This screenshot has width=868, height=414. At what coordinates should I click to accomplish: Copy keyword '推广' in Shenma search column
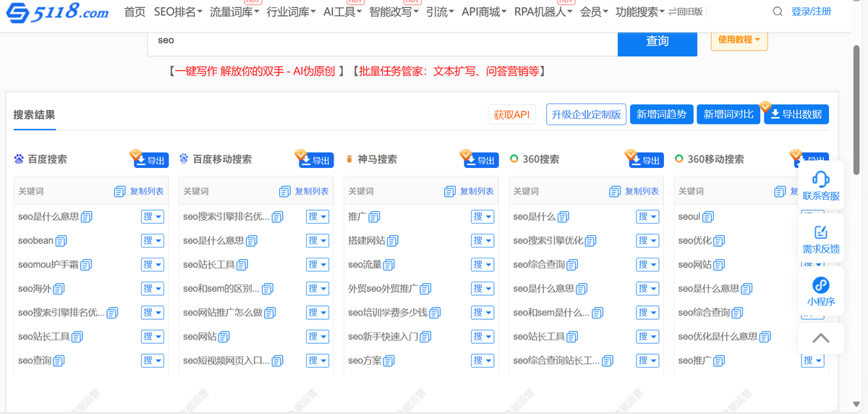374,216
